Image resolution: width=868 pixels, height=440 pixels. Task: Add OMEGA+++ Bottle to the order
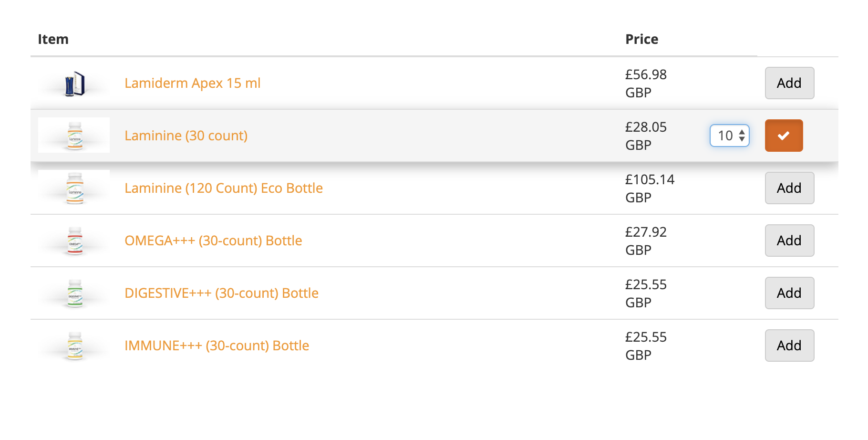pyautogui.click(x=789, y=241)
